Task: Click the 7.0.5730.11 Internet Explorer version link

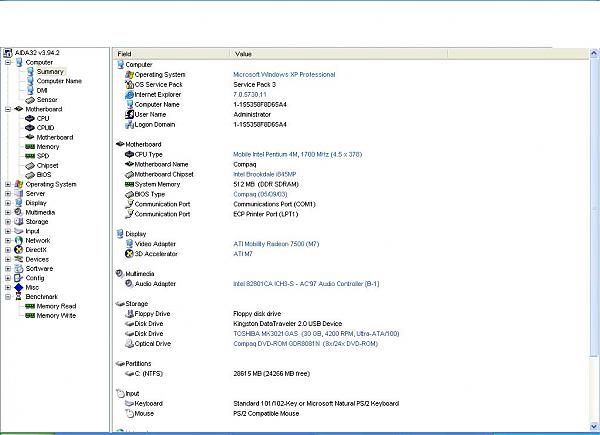Action: click(x=250, y=94)
